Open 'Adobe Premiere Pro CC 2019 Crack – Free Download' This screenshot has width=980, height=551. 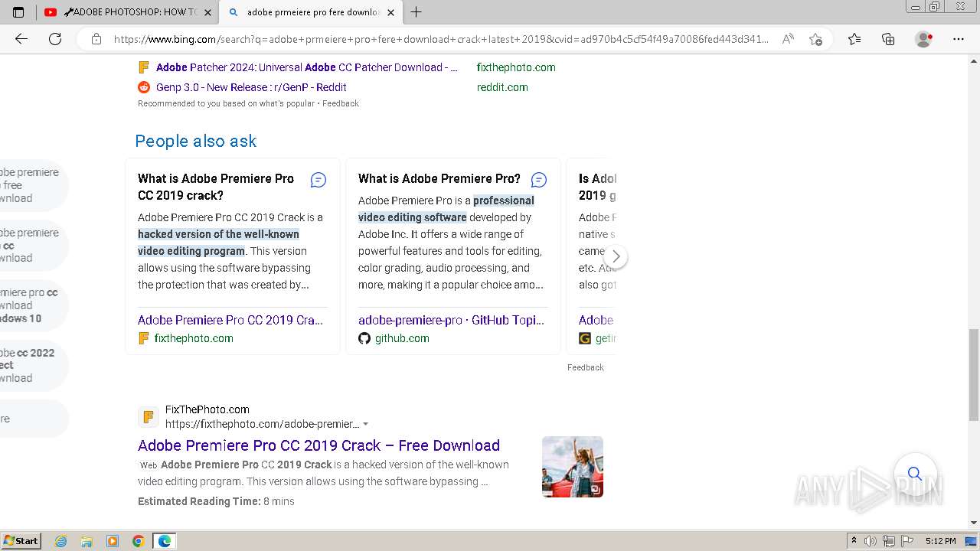(x=318, y=445)
